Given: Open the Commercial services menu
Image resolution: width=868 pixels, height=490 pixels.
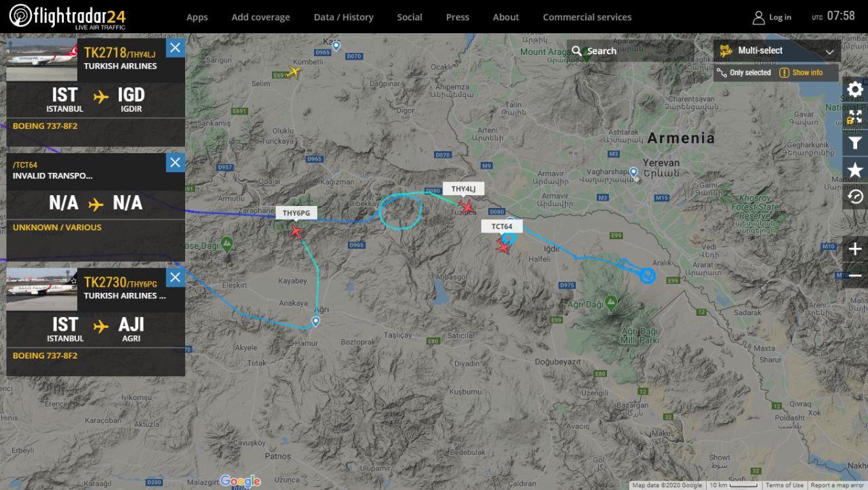Looking at the screenshot, I should coord(587,17).
